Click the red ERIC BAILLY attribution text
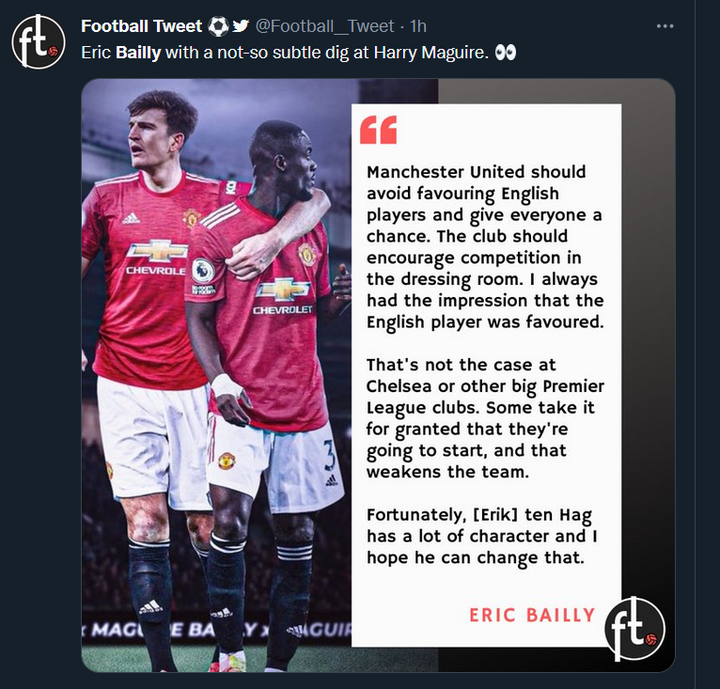This screenshot has height=689, width=720. tap(532, 615)
